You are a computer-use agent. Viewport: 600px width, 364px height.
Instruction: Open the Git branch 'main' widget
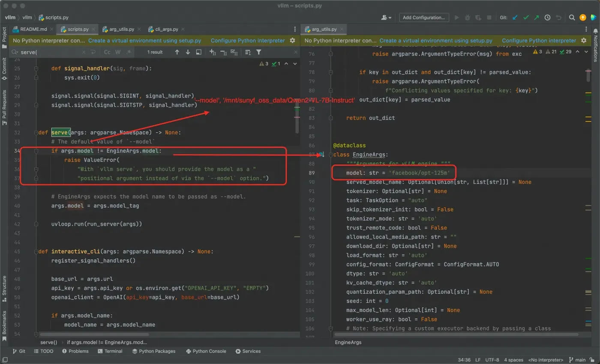(x=577, y=361)
